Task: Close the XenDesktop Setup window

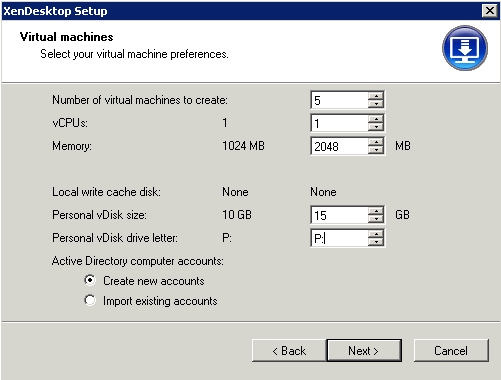Action: [x=490, y=11]
